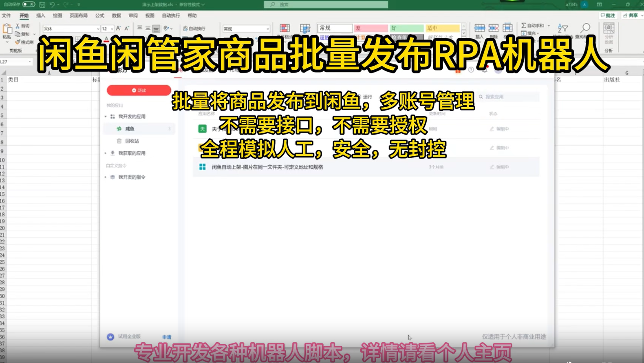Toggle 自动换行 wrap text button
The width and height of the screenshot is (644, 363).
point(194,29)
